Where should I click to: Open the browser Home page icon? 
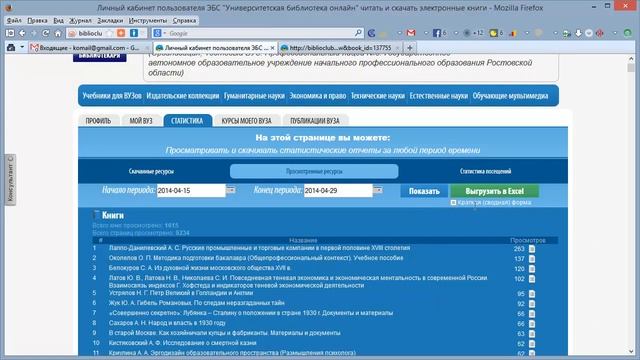58,33
